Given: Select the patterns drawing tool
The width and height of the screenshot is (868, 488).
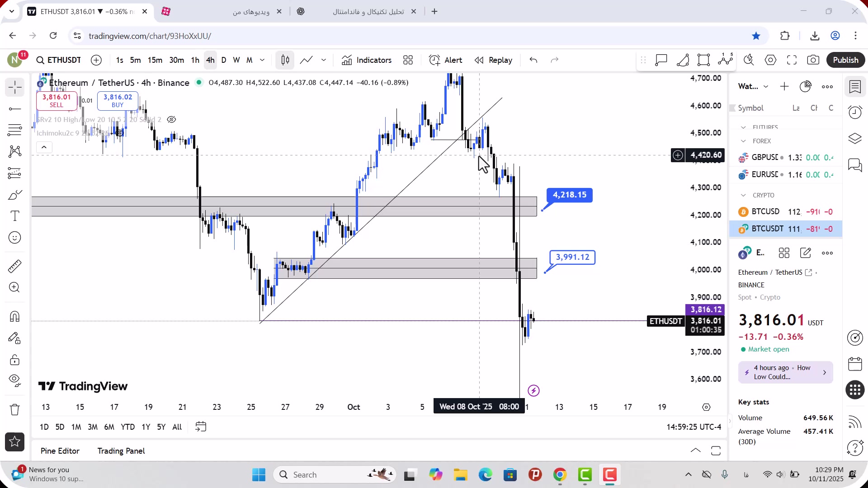Looking at the screenshot, I should coord(14,151).
